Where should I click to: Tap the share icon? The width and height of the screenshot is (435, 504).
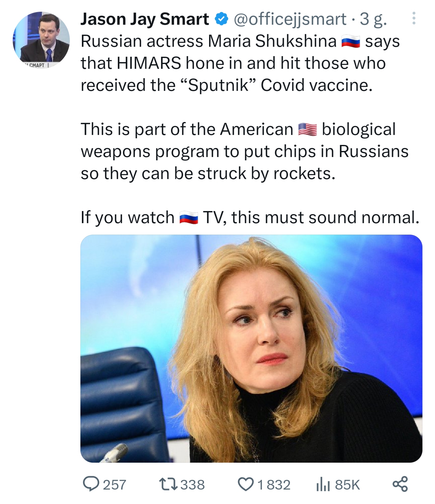400,484
